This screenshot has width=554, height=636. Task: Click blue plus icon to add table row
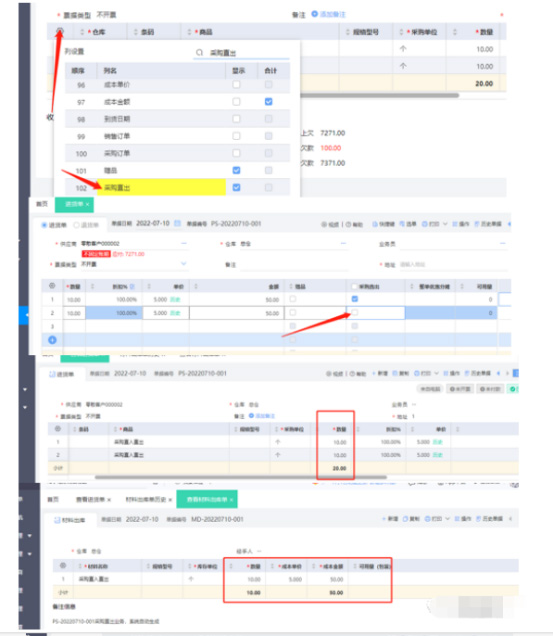(x=52, y=340)
